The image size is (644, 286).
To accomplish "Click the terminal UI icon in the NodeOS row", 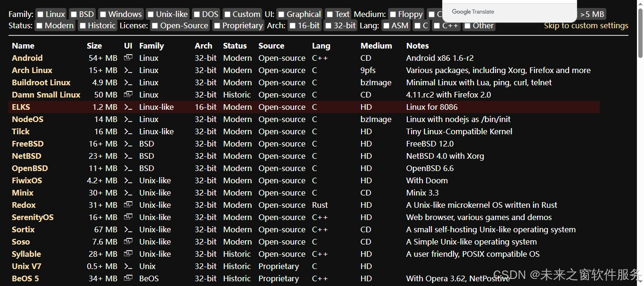I will [128, 119].
